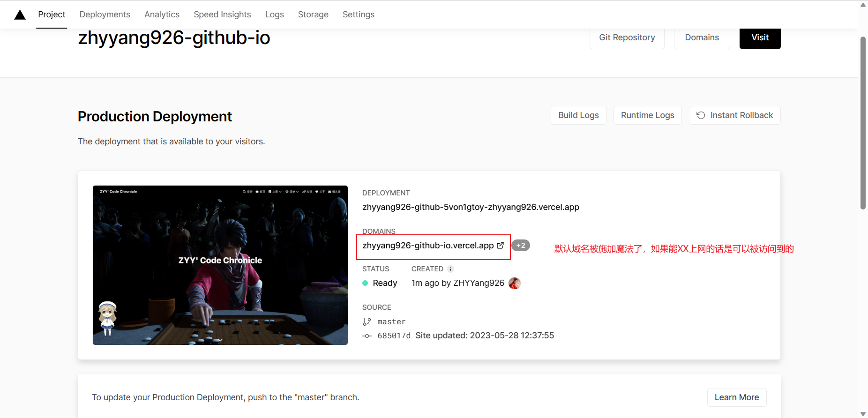Viewport: 868px width, 418px height.
Task: Switch to the Deployments tab
Action: click(x=105, y=15)
